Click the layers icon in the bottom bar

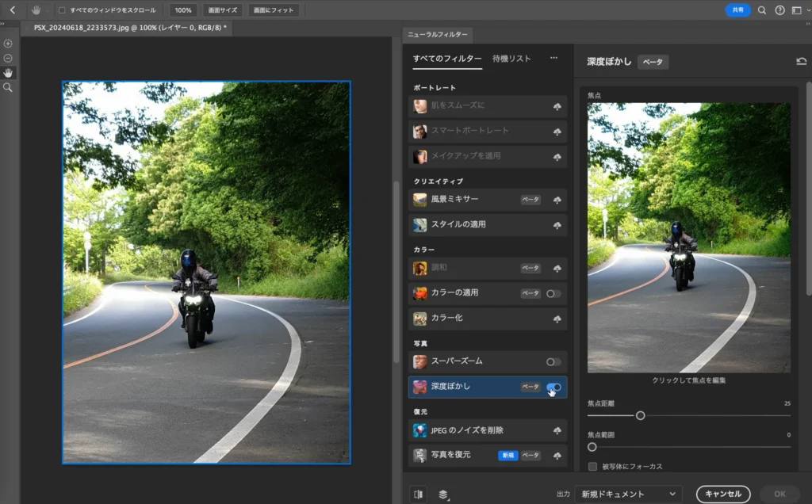point(442,493)
